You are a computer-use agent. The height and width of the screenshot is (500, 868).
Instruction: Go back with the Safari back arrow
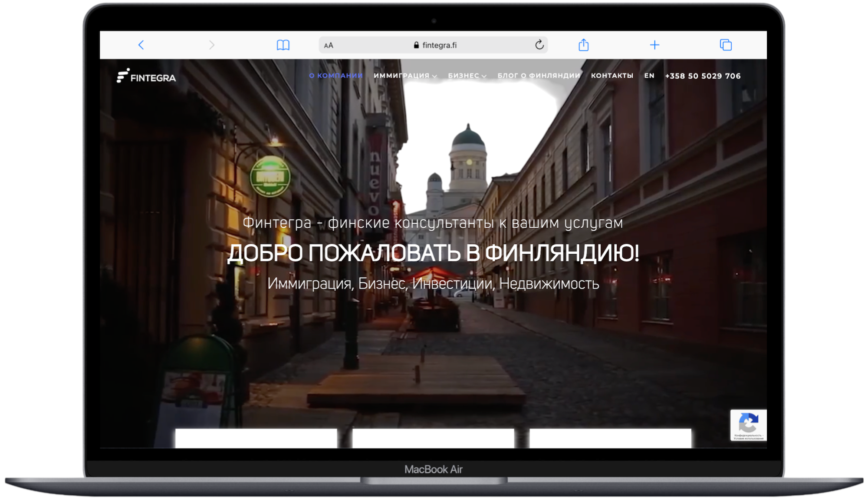click(x=141, y=45)
